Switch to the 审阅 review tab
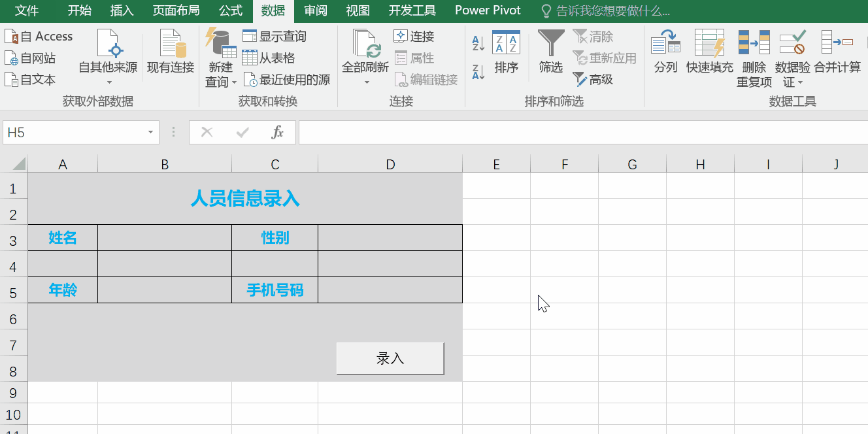Screen dimensions: 868x434 [316, 10]
